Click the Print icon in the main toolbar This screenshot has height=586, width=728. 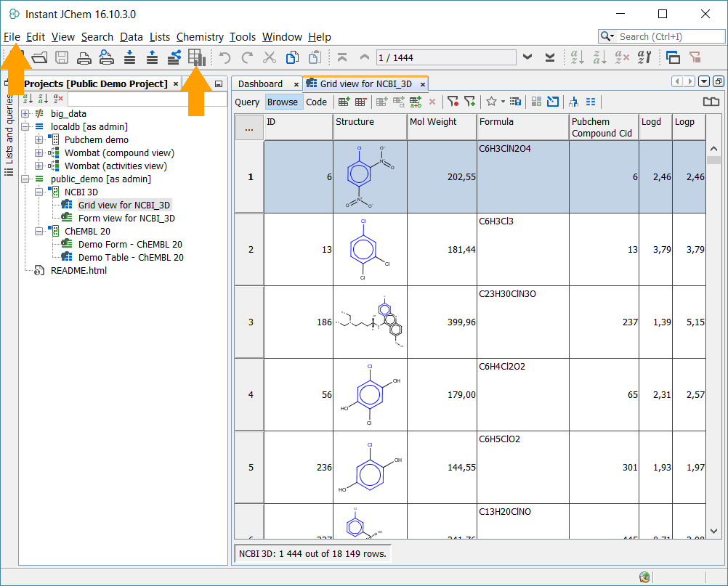(x=85, y=57)
